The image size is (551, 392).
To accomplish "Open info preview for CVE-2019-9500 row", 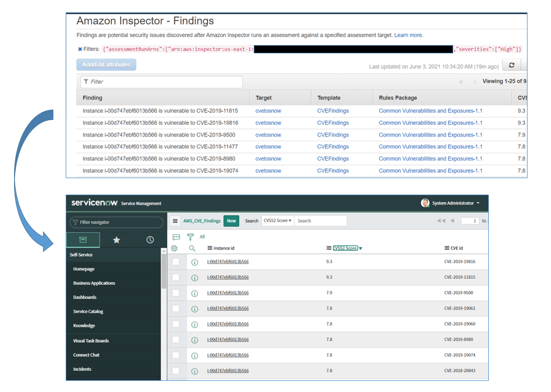I will point(195,294).
